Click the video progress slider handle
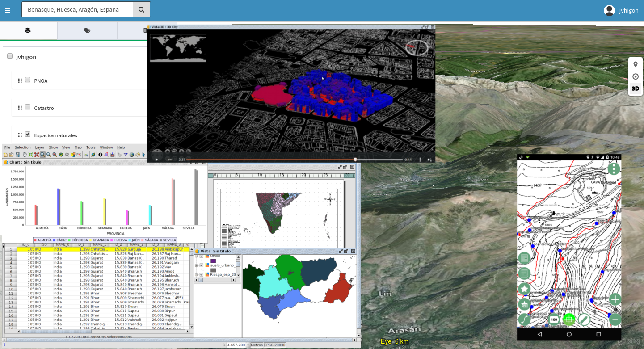Screen dimensions: 644x349 [x=355, y=160]
